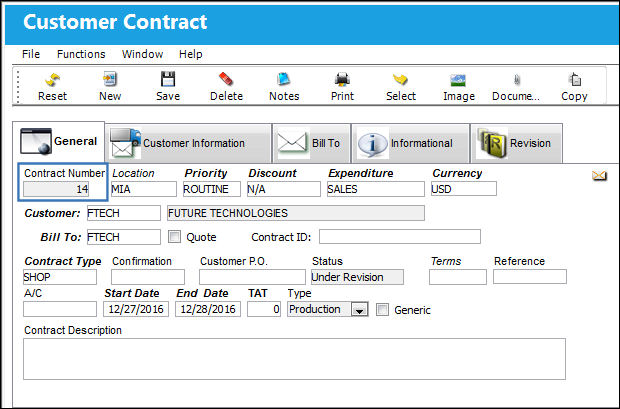This screenshot has width=620, height=409.
Task: Copy the contract using Copy icon
Action: click(575, 80)
